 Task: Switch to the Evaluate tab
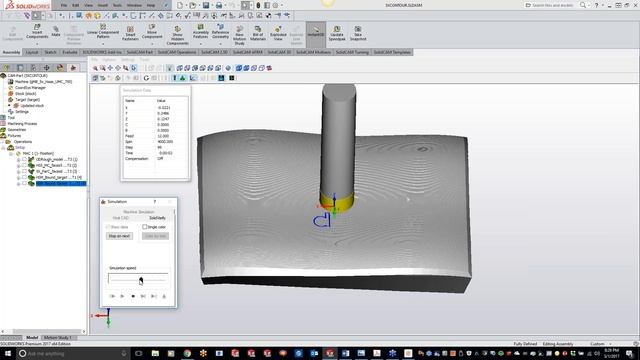(70, 52)
